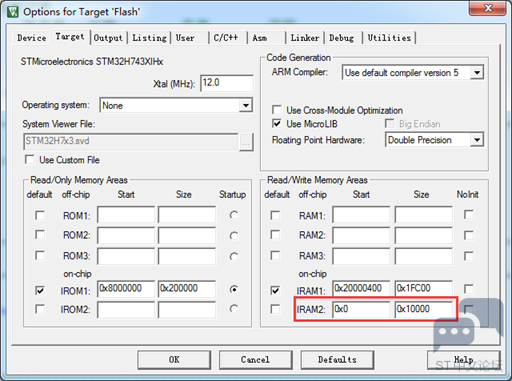Screen dimensions: 512x381
Task: Select ROM3 Startup radio button
Action: point(234,256)
